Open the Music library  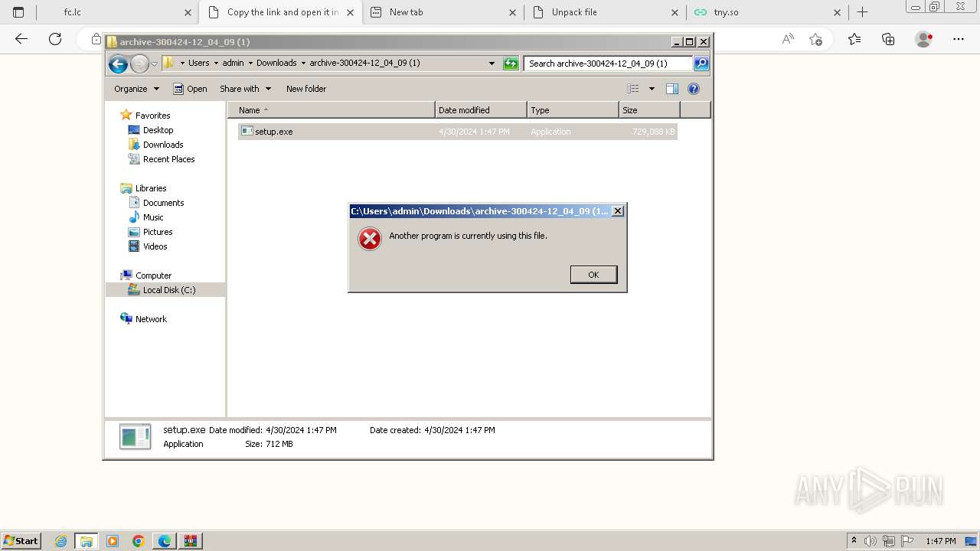(153, 217)
